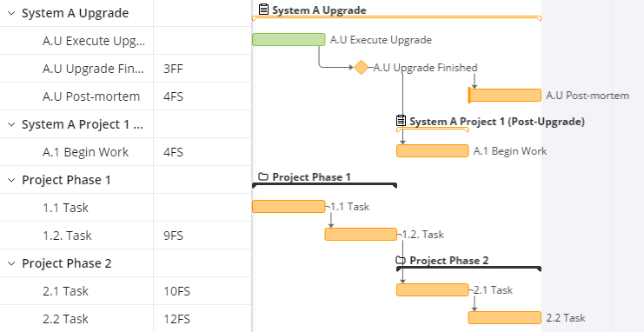644x332 pixels.
Task: Click the Project Phase 2 folder icon
Action: (401, 260)
